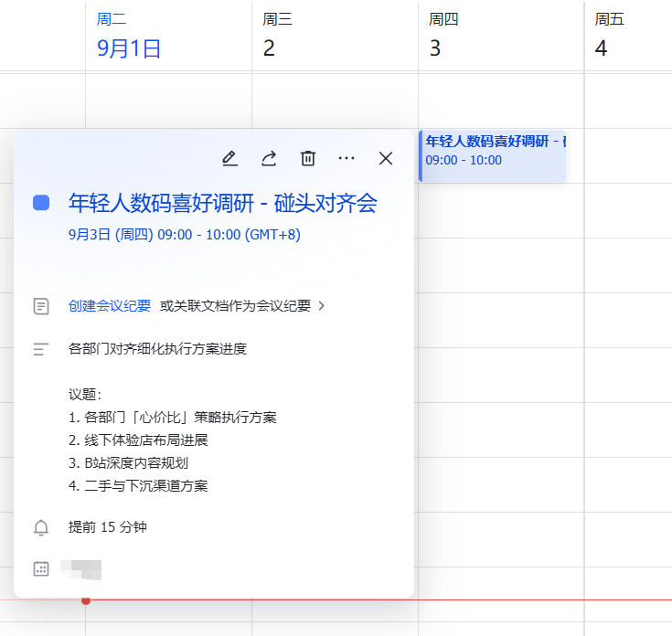Click the blue event color square
This screenshot has height=636, width=672.
pyautogui.click(x=41, y=203)
